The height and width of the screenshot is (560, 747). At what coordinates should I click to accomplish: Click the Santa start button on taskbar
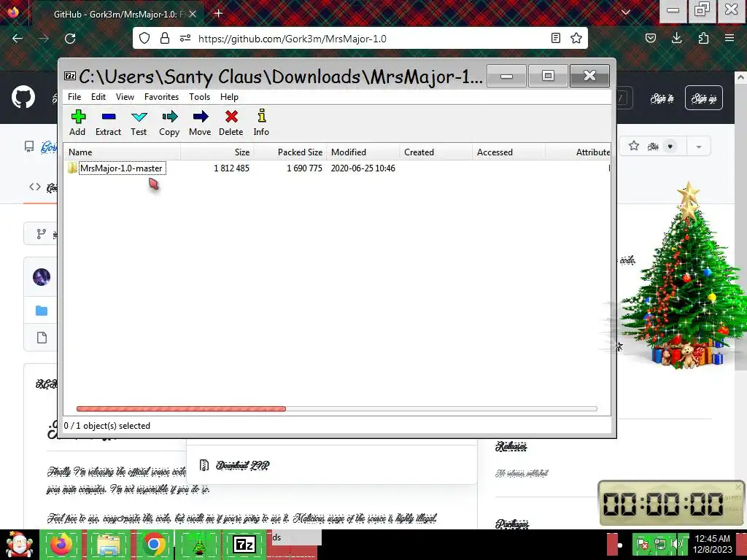pos(19,544)
